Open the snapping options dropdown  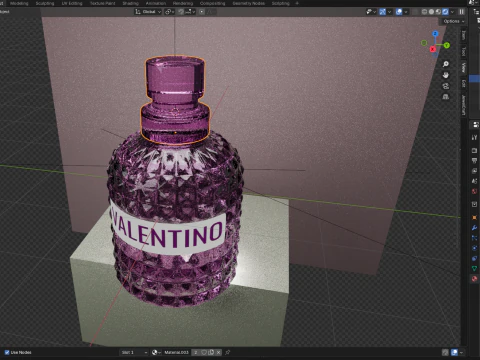pyautogui.click(x=190, y=12)
